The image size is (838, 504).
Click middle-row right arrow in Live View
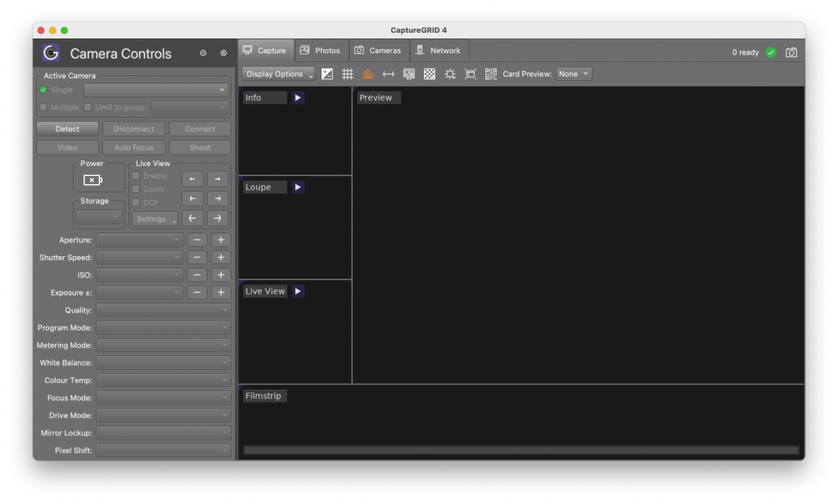pyautogui.click(x=218, y=199)
